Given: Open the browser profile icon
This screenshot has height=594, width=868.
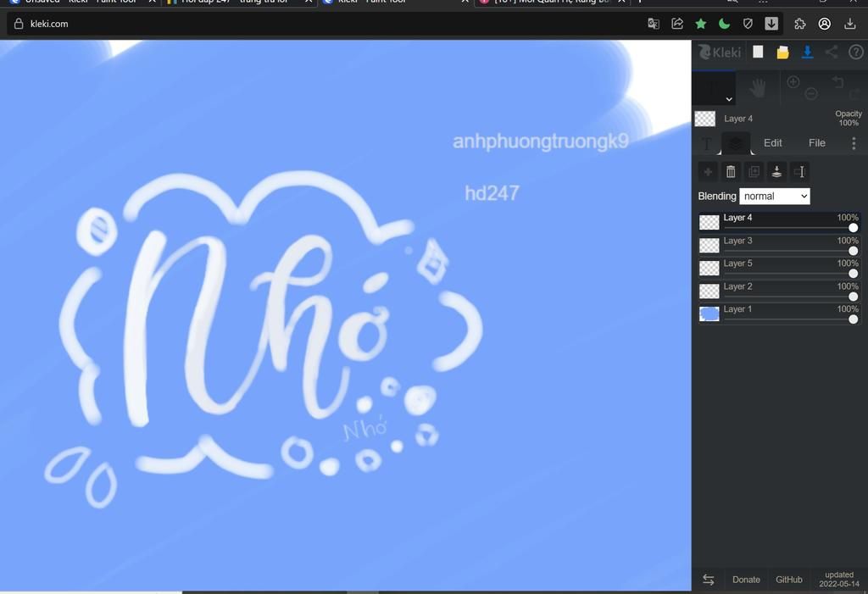Looking at the screenshot, I should pos(824,23).
